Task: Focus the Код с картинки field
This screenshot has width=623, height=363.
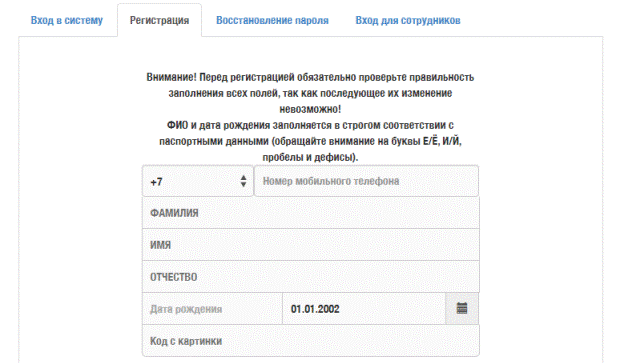Action: (311, 341)
